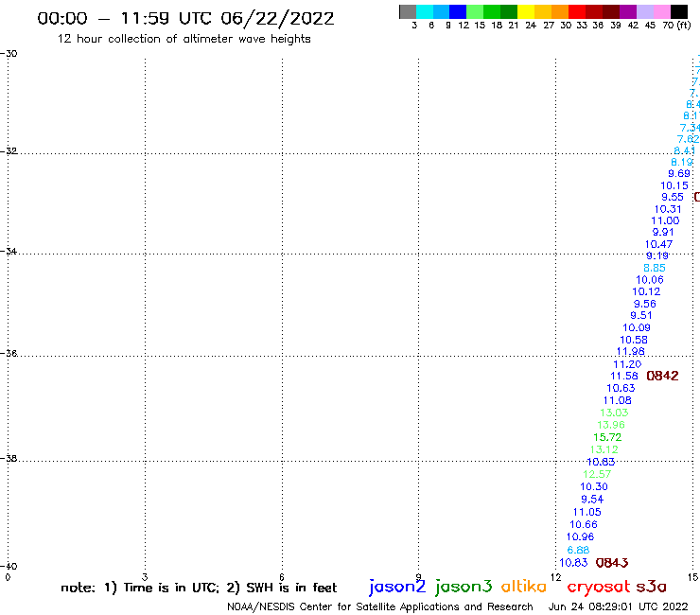Click the latitude axis label -34

pyautogui.click(x=9, y=252)
